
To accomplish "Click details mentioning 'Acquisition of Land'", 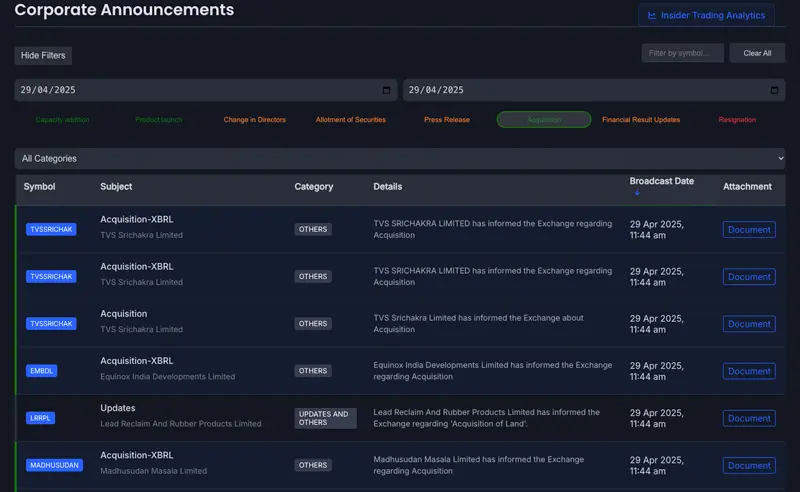I will [x=487, y=418].
